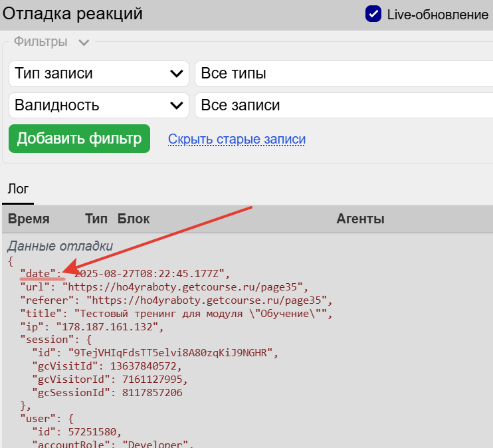Image resolution: width=493 pixels, height=448 pixels.
Task: Click the gcVisitorId value 7161127995
Action: (x=152, y=380)
